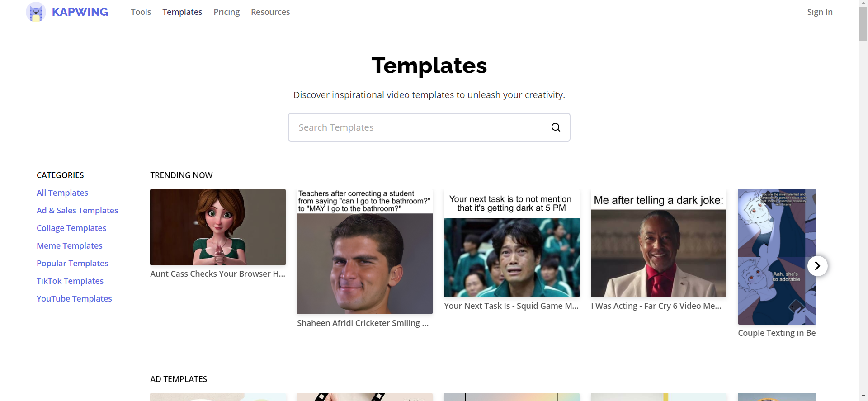This screenshot has width=868, height=401.
Task: Open the Ad & Sales Templates category
Action: (x=77, y=211)
